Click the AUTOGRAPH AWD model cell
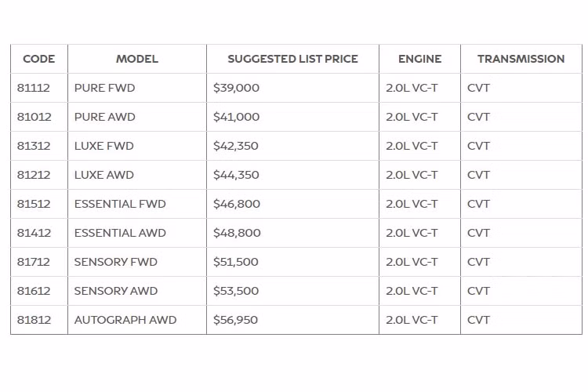Screen dimensions: 588x392 [125, 320]
